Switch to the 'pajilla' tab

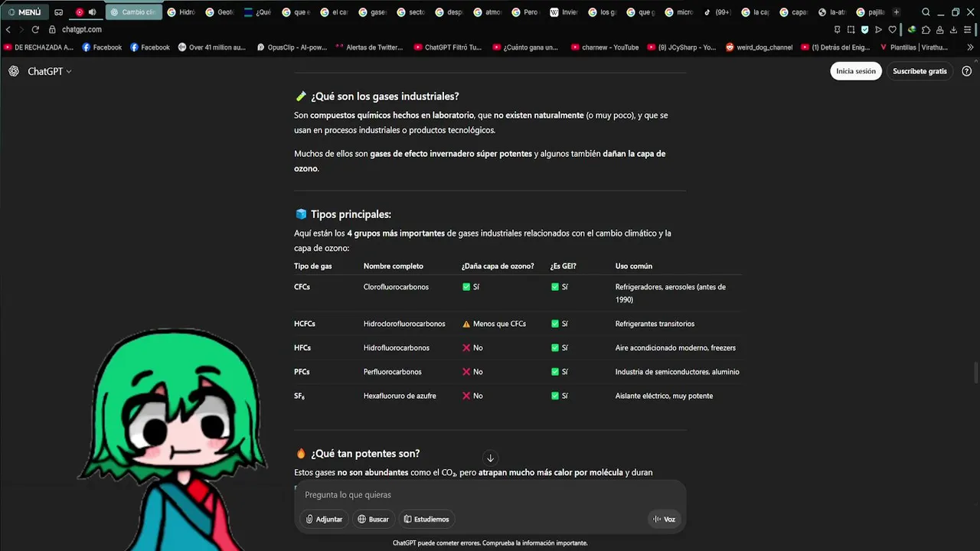coord(871,12)
